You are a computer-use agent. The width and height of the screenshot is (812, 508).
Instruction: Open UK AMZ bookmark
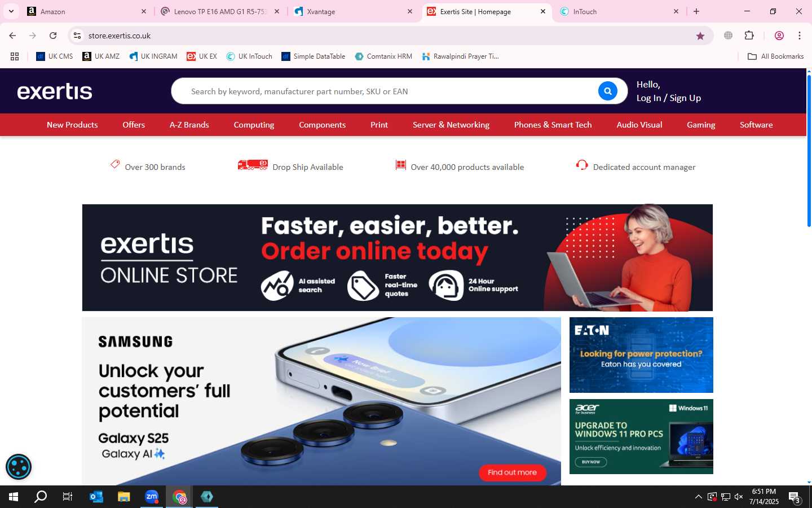101,56
